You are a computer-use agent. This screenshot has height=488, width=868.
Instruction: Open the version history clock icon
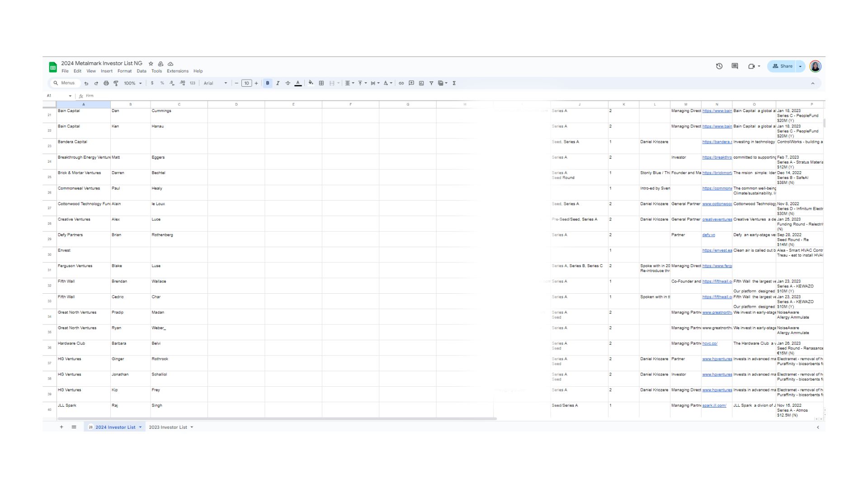(x=719, y=66)
